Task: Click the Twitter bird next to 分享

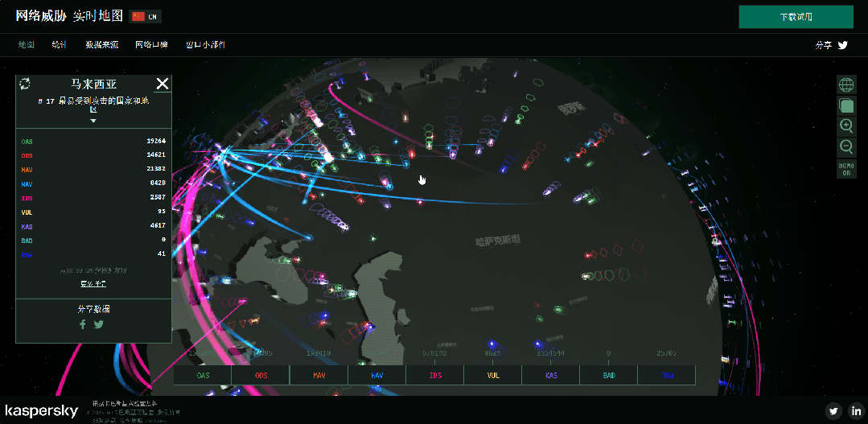Action: click(x=842, y=45)
